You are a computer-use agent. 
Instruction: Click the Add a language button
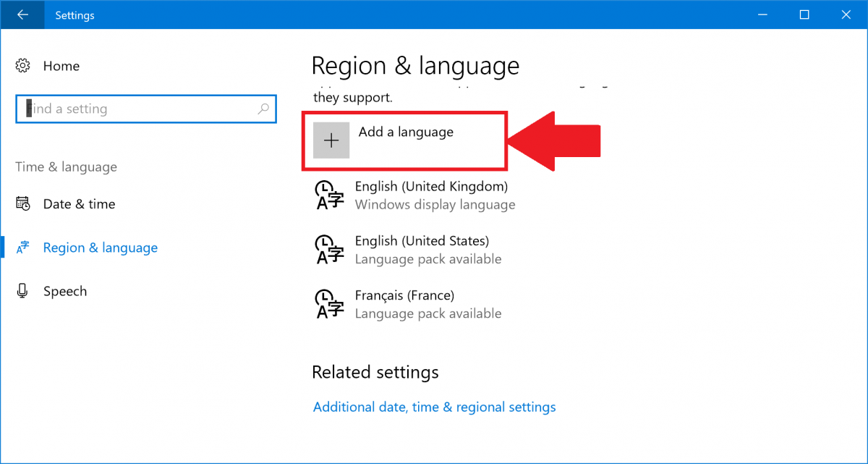point(404,140)
